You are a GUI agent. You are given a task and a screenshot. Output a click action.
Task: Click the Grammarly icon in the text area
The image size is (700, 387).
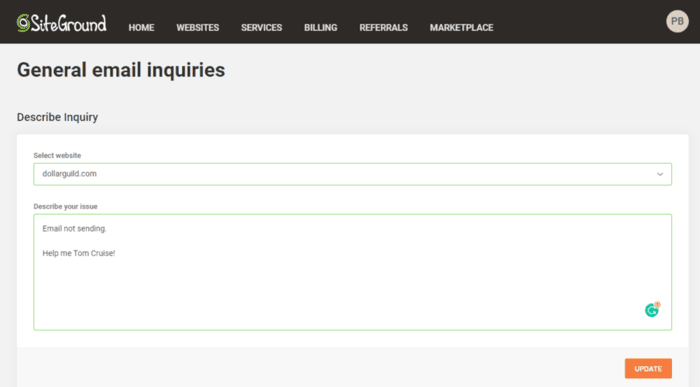coord(652,309)
